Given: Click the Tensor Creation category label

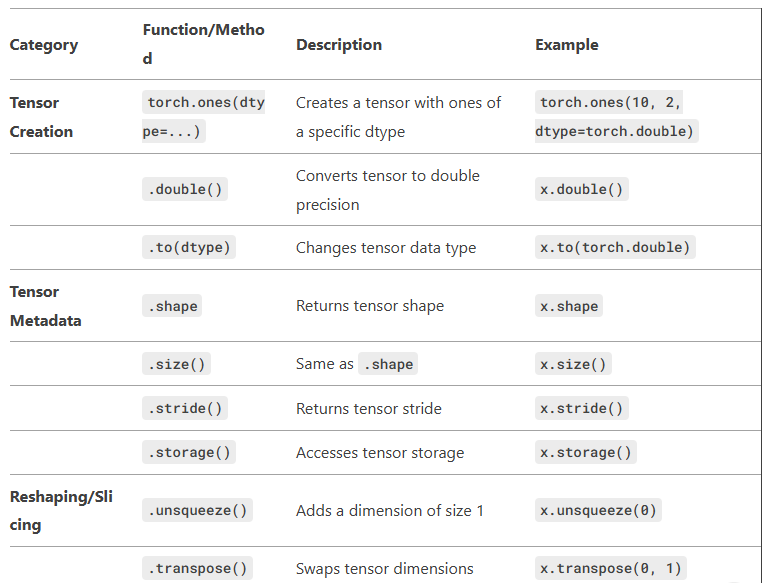Looking at the screenshot, I should 41,117.
